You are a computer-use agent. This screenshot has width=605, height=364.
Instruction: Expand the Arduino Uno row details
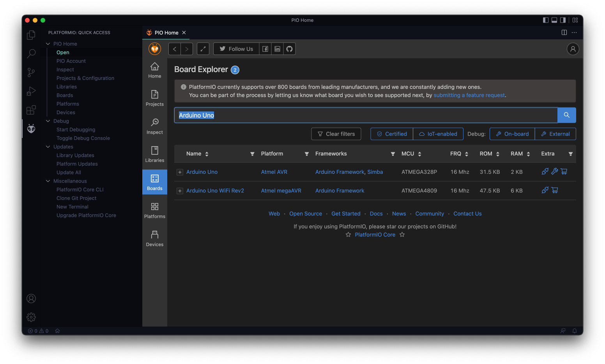180,172
